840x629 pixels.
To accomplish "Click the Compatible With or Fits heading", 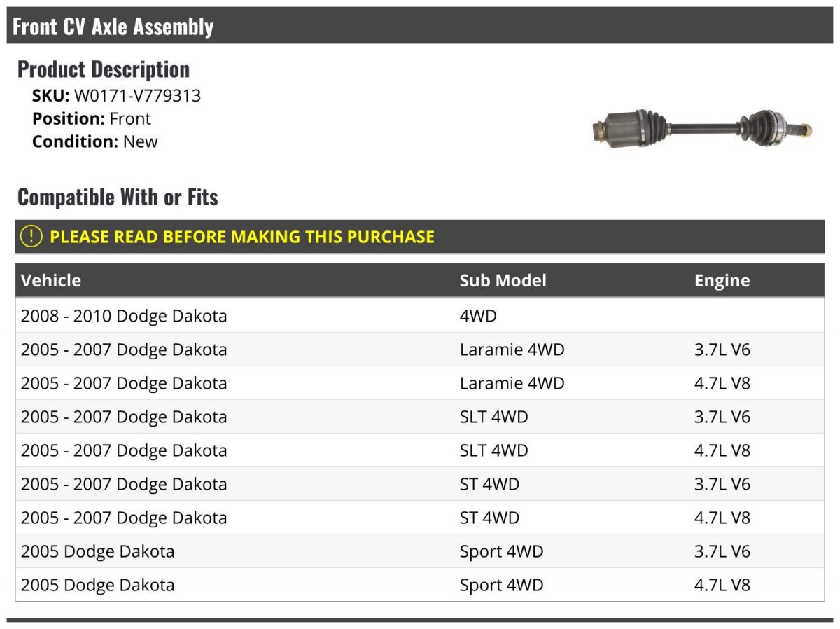I will pos(118,197).
